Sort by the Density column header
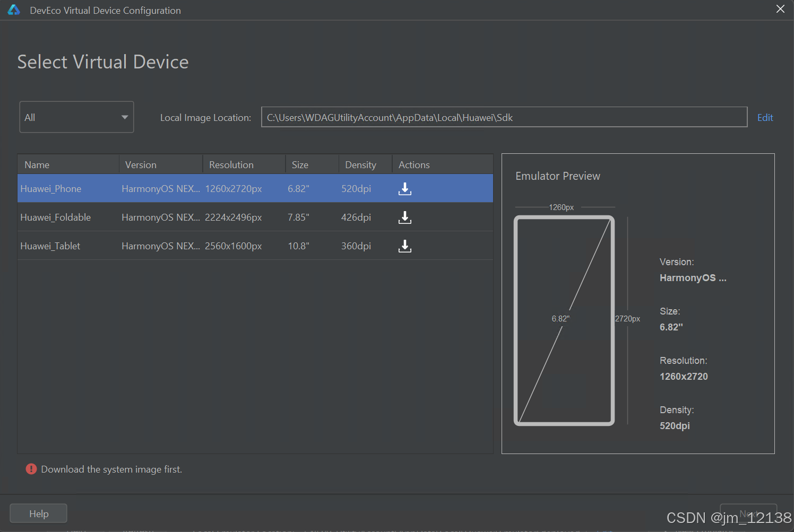This screenshot has width=794, height=532. click(365, 164)
